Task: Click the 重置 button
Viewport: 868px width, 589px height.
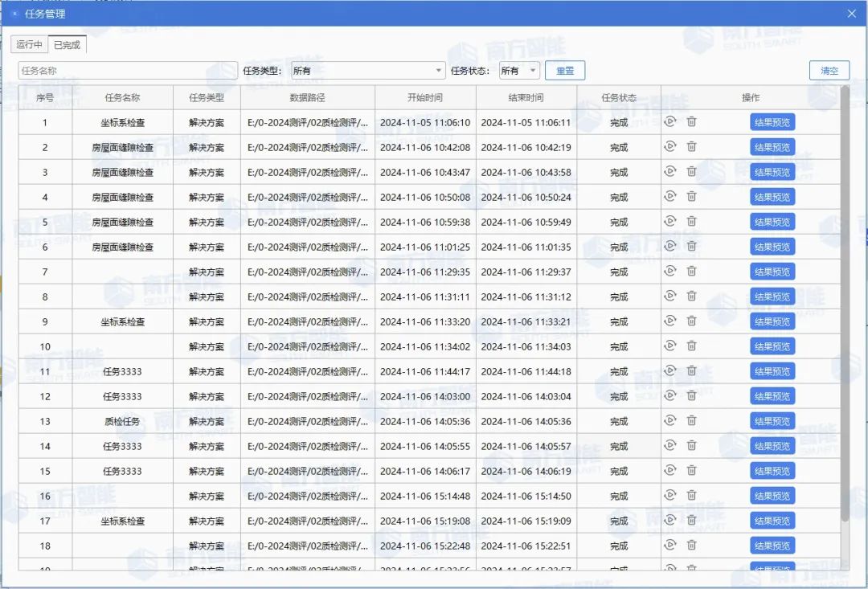Action: (x=565, y=70)
